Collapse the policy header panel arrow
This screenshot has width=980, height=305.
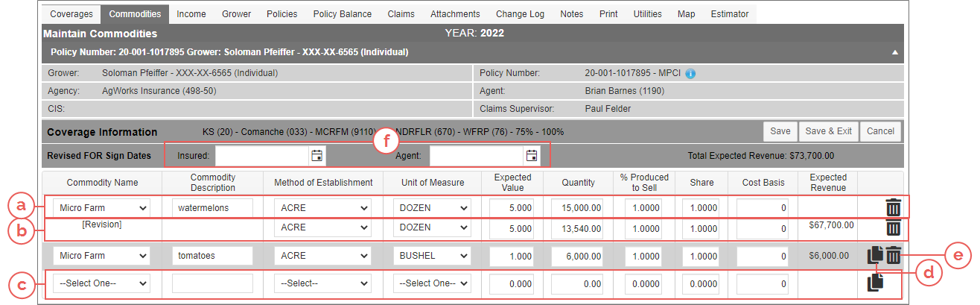pyautogui.click(x=895, y=53)
